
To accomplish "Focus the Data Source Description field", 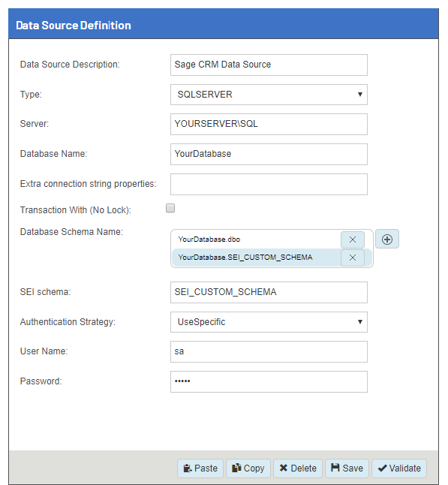I will point(269,65).
